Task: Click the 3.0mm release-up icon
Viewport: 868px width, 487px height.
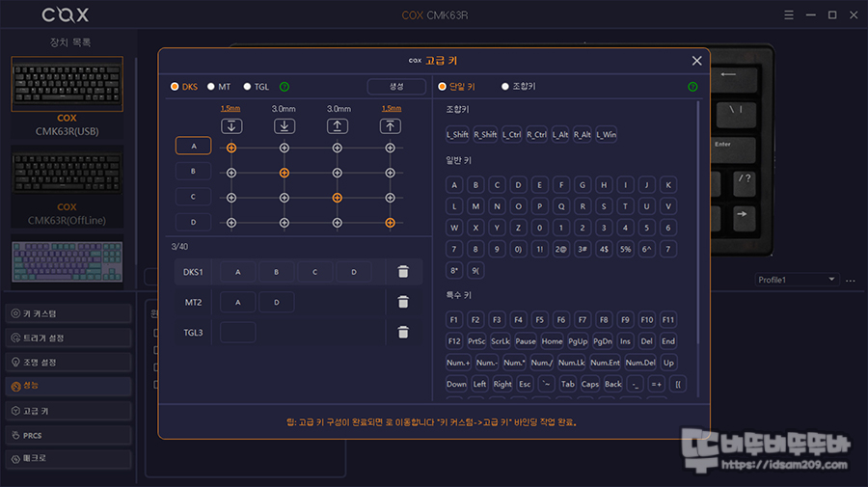Action: (x=338, y=126)
